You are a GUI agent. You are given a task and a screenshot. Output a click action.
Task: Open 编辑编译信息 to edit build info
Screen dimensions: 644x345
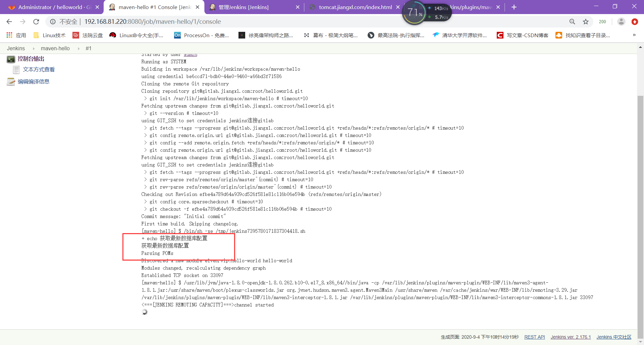click(x=34, y=82)
